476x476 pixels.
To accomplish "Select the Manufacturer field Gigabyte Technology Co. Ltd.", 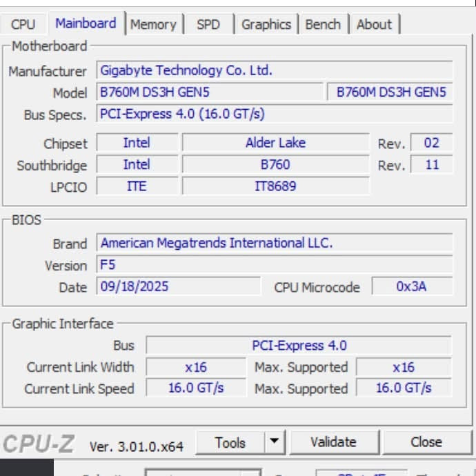I will [x=275, y=70].
